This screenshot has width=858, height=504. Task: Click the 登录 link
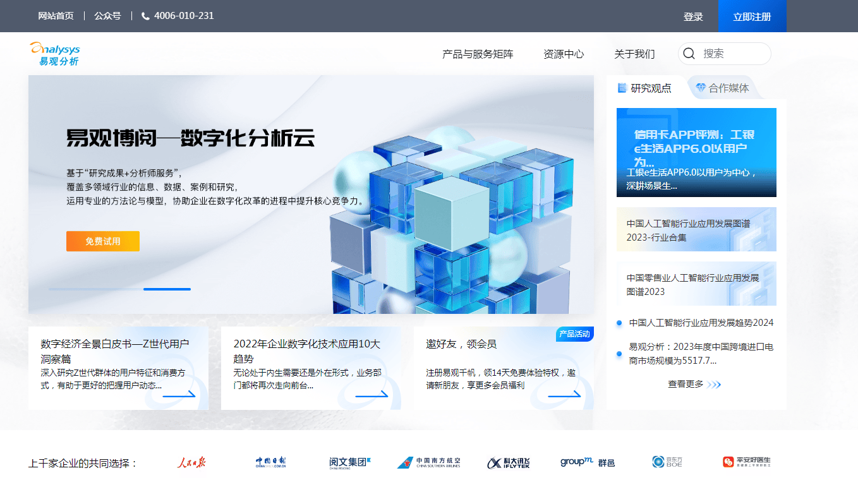click(x=693, y=16)
